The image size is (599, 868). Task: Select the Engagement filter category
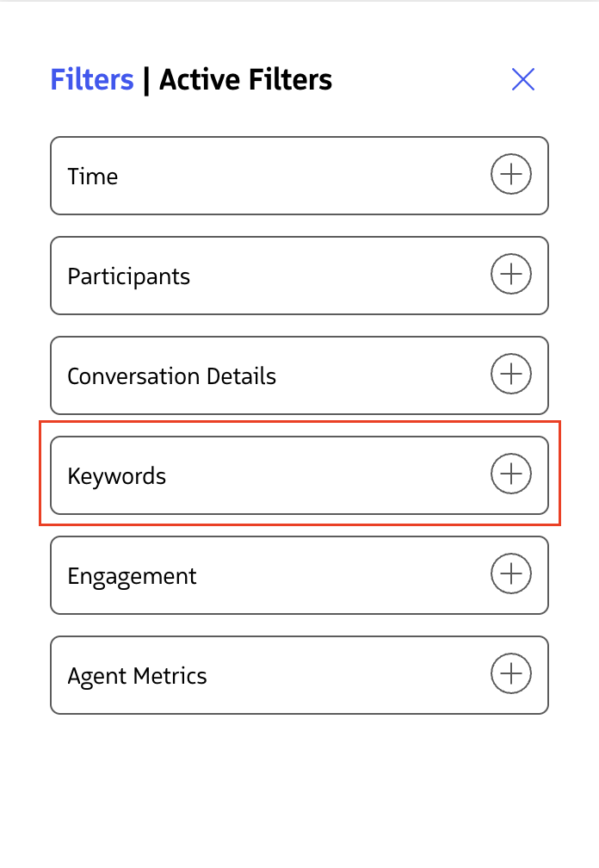299,574
